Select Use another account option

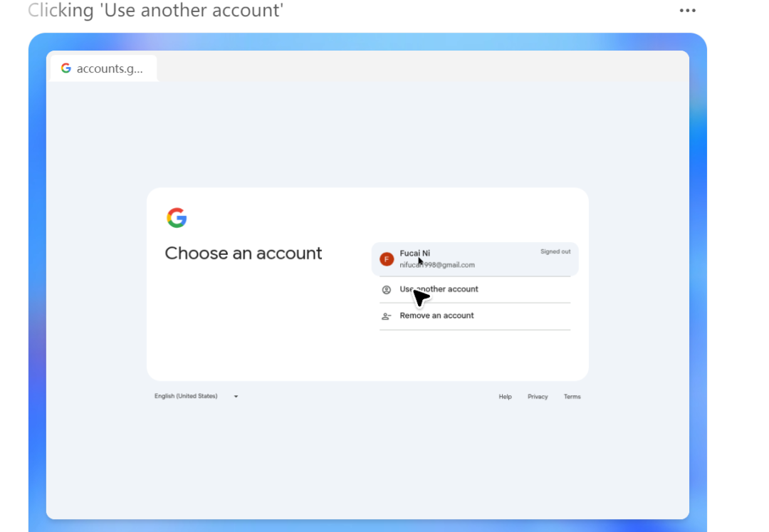(x=475, y=289)
